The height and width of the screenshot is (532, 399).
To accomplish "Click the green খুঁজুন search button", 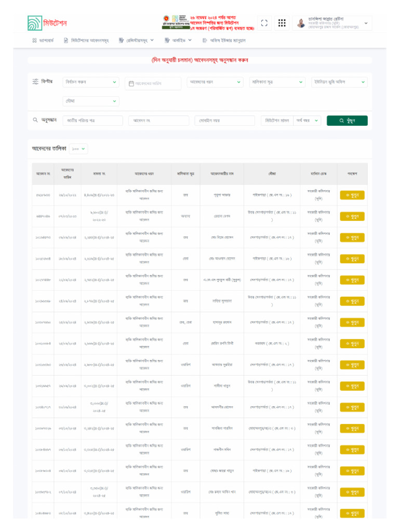I will (347, 121).
